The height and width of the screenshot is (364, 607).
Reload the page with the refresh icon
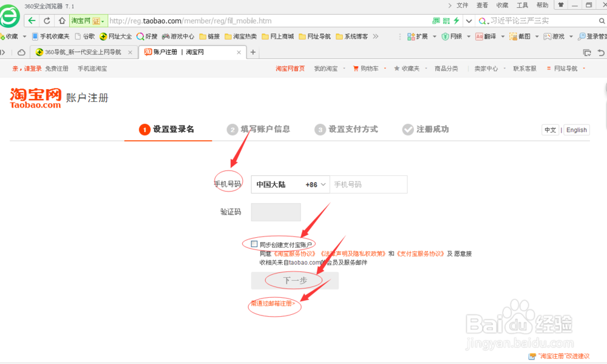tap(47, 21)
